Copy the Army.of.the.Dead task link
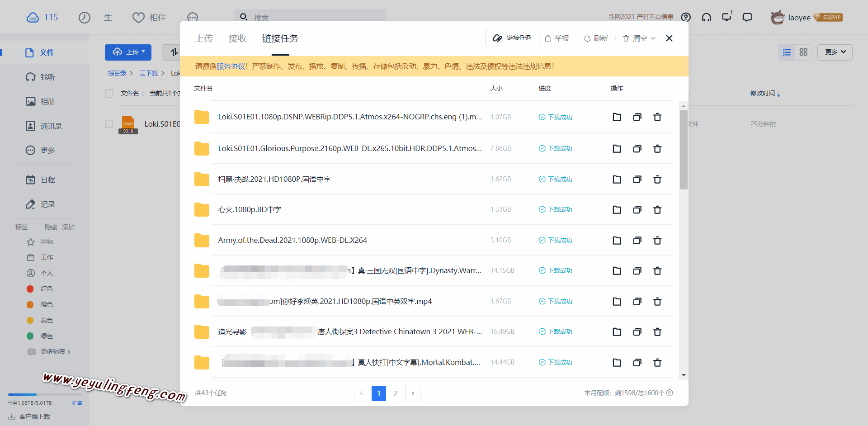The width and height of the screenshot is (868, 426). point(637,240)
